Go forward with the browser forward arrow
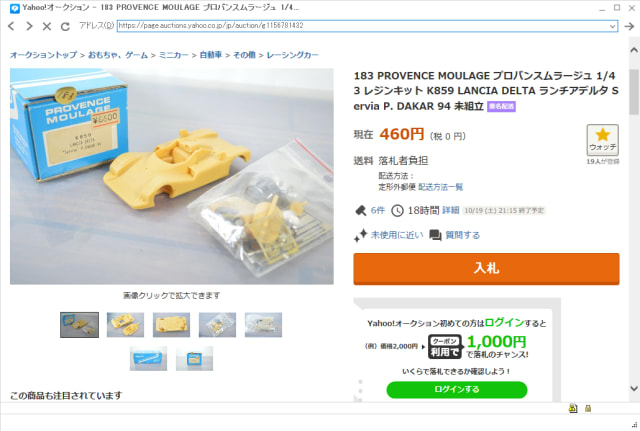This screenshot has width=640, height=431. tap(29, 26)
